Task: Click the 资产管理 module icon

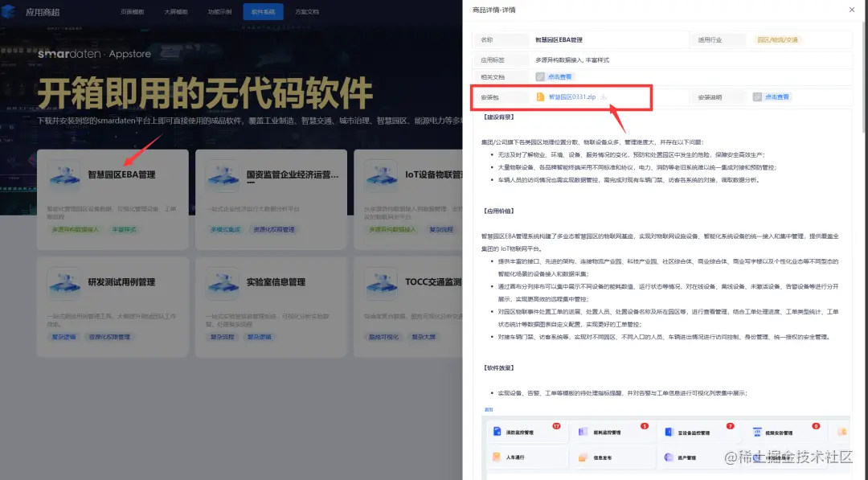Action: [x=668, y=455]
